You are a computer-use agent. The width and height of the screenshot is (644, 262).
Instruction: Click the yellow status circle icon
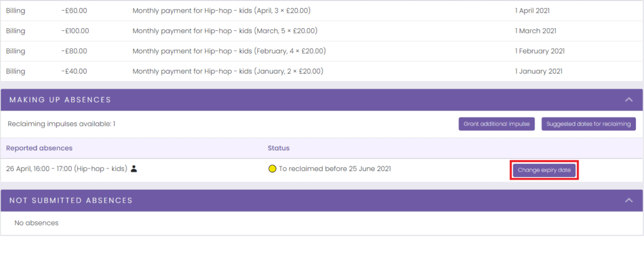272,168
